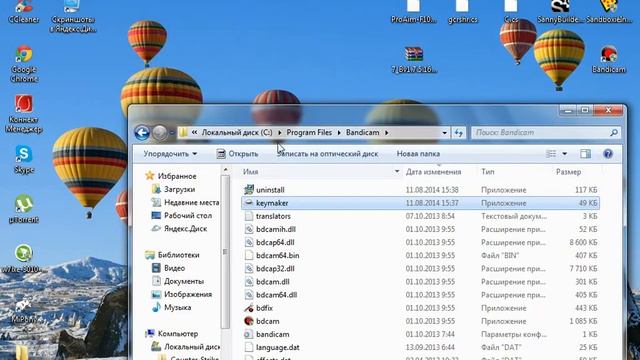Open the Имя column filter dropdown arrow

tap(397, 172)
